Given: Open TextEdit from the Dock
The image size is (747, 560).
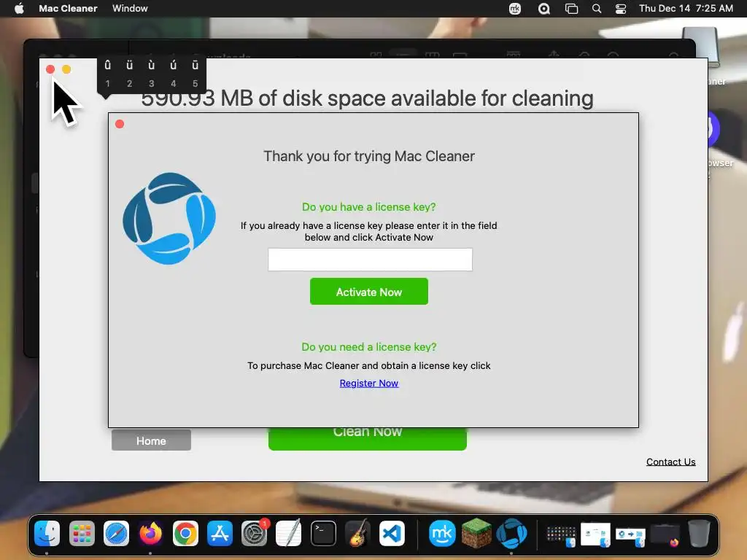Looking at the screenshot, I should click(289, 533).
